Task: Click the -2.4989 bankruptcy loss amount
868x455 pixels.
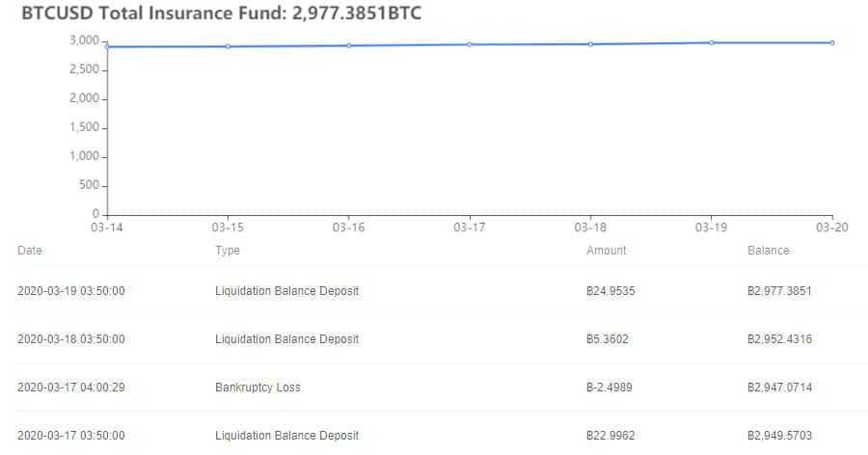Action: tap(610, 388)
